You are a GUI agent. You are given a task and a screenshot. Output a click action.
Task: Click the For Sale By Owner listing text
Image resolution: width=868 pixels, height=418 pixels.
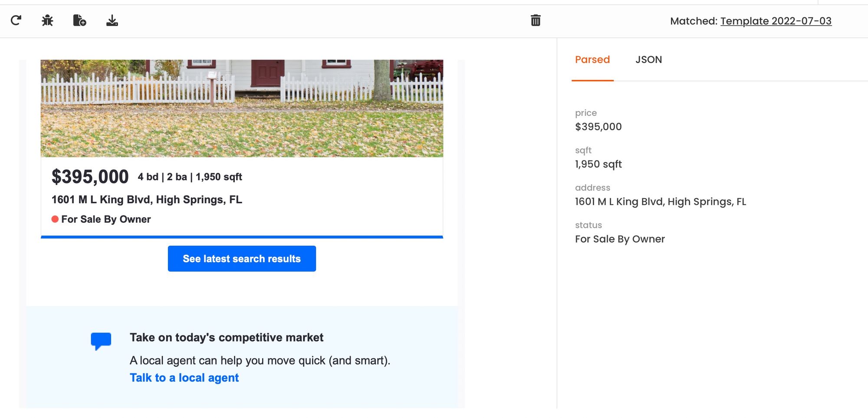pos(106,219)
